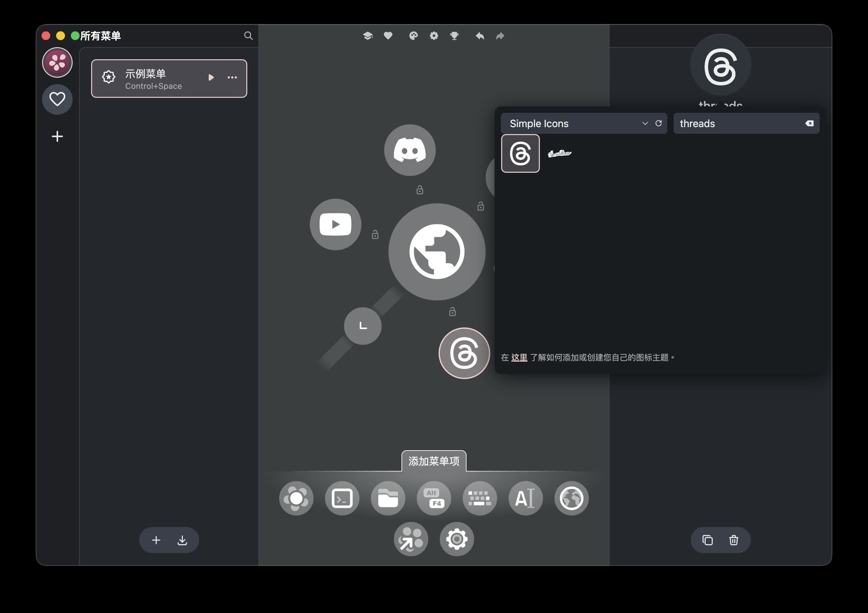Open general settings gear in top toolbar
The image size is (868, 613).
(x=434, y=36)
